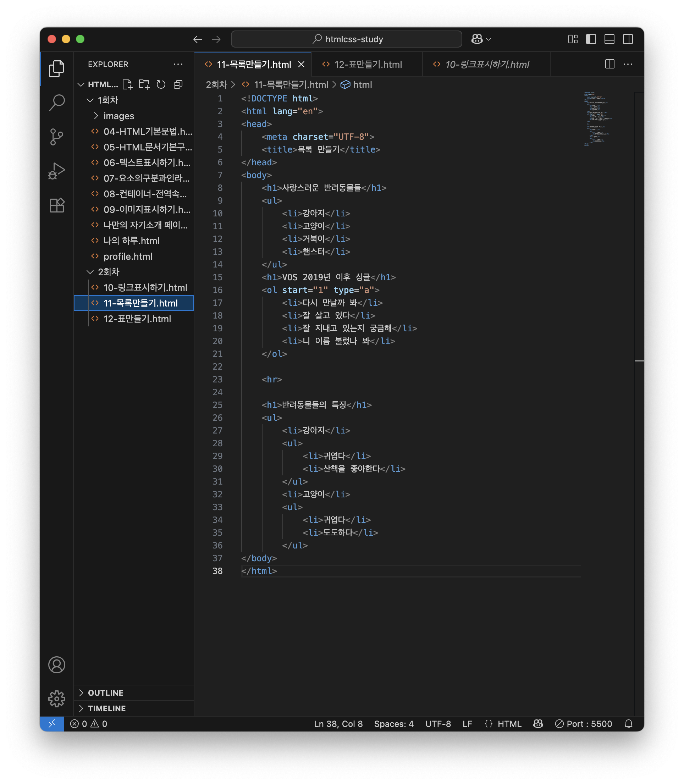
Task: Open the Manage settings gear
Action: click(56, 699)
